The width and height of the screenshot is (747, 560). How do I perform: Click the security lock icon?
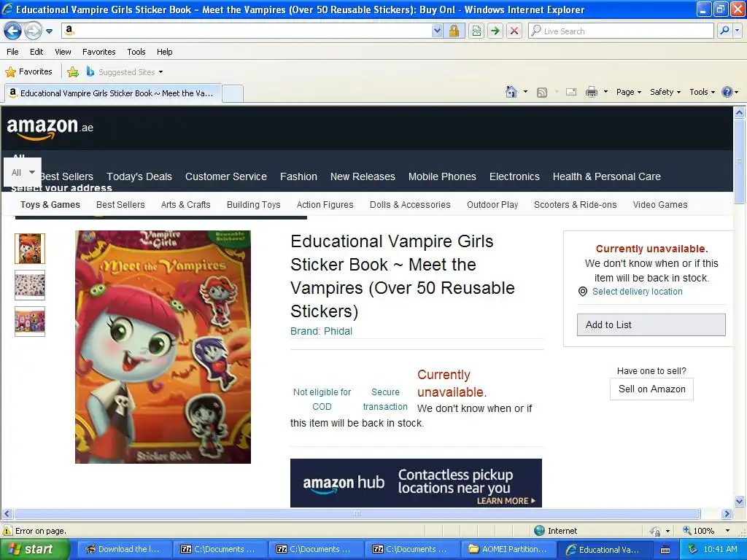[454, 31]
